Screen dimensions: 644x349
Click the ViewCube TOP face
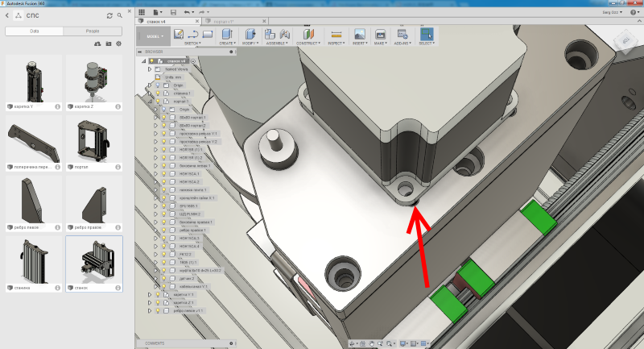[x=625, y=41]
